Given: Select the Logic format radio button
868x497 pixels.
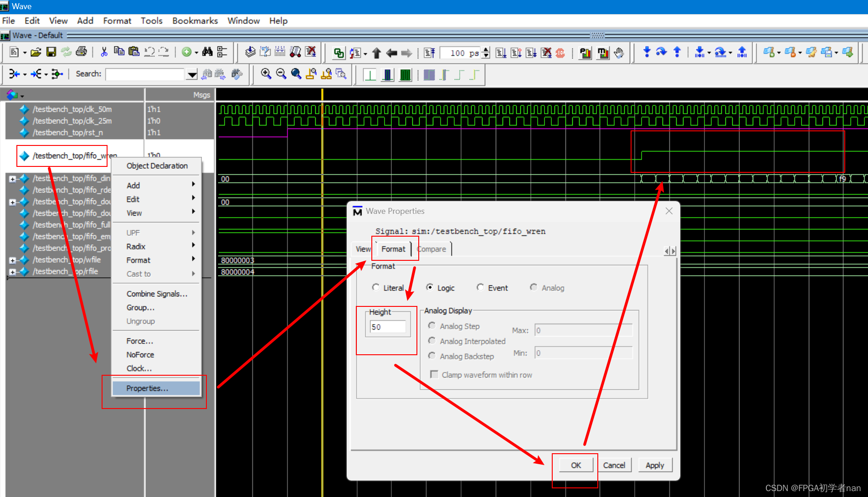Looking at the screenshot, I should coord(430,287).
